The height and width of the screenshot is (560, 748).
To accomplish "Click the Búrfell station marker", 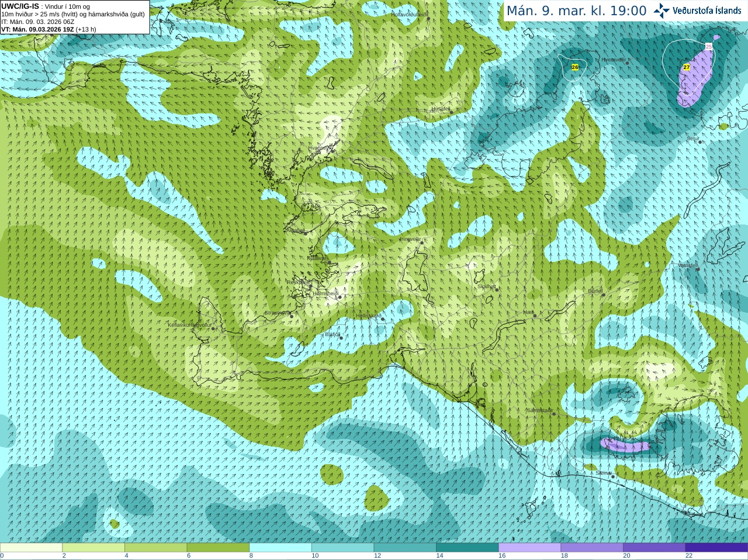I will (x=604, y=295).
